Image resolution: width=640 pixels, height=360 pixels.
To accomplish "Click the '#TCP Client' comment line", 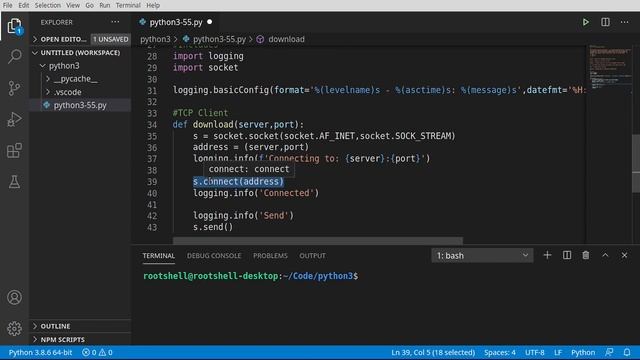I will pos(200,113).
